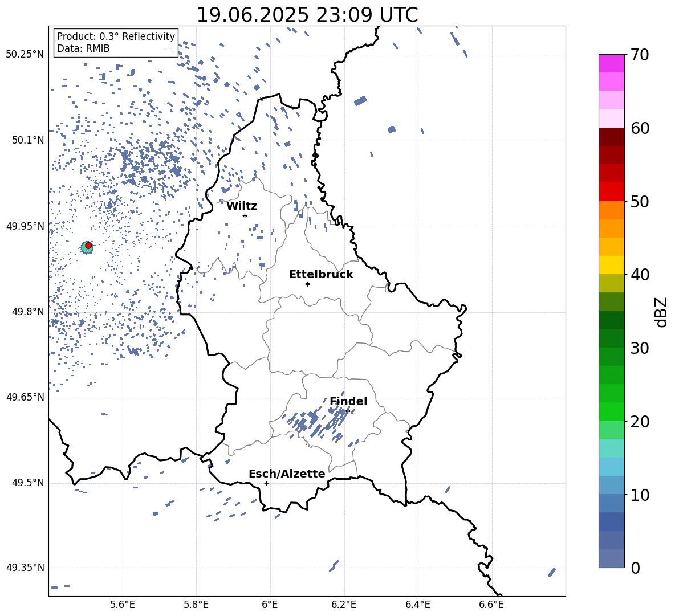
Task: Click the 6°E longitude label
Action: pos(270,605)
